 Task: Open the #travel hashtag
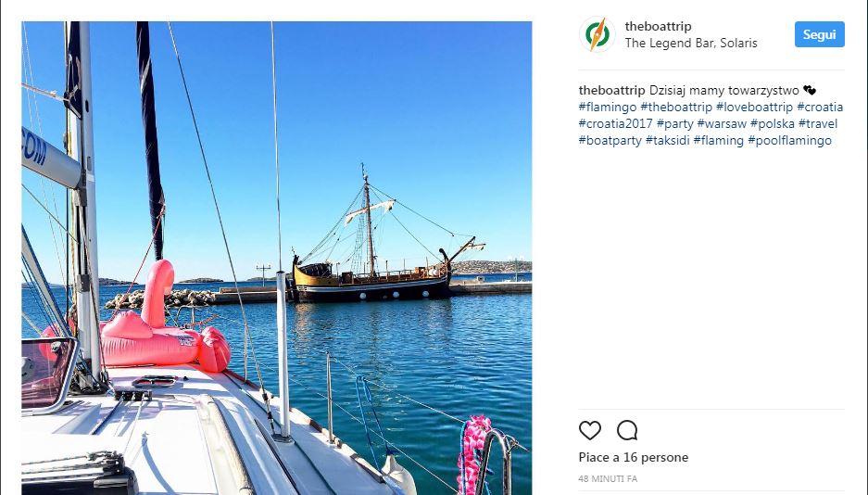(818, 123)
